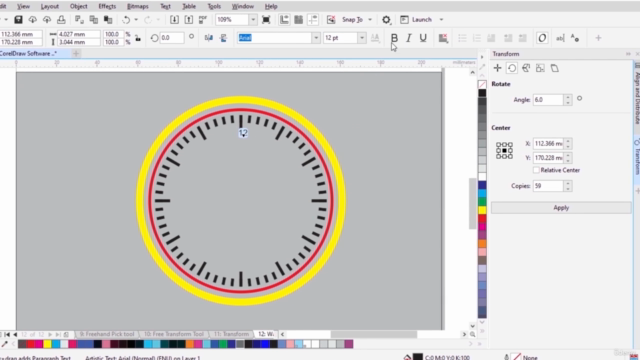
Task: Toggle the lock ratio padlock
Action: click(138, 38)
